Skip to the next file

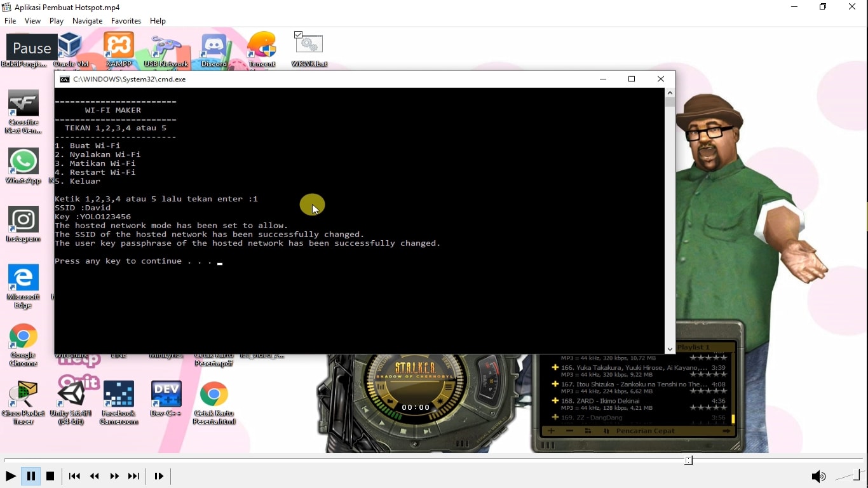(133, 476)
